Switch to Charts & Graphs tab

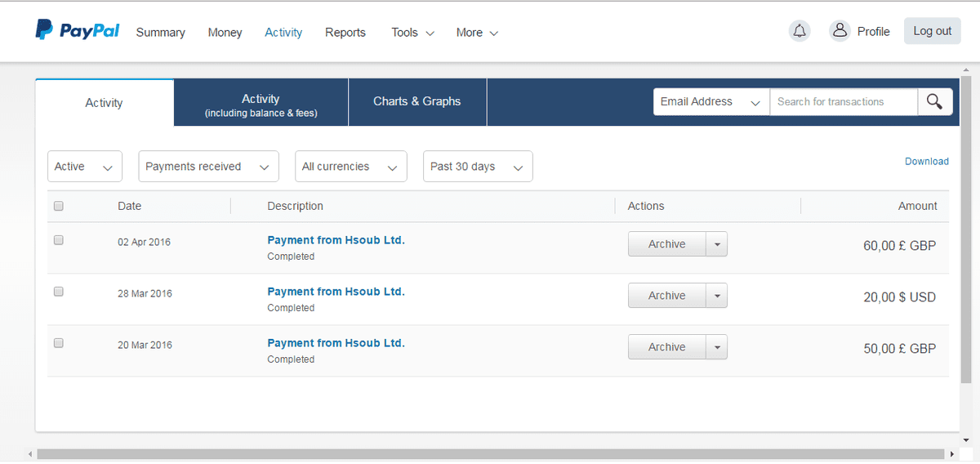[417, 102]
